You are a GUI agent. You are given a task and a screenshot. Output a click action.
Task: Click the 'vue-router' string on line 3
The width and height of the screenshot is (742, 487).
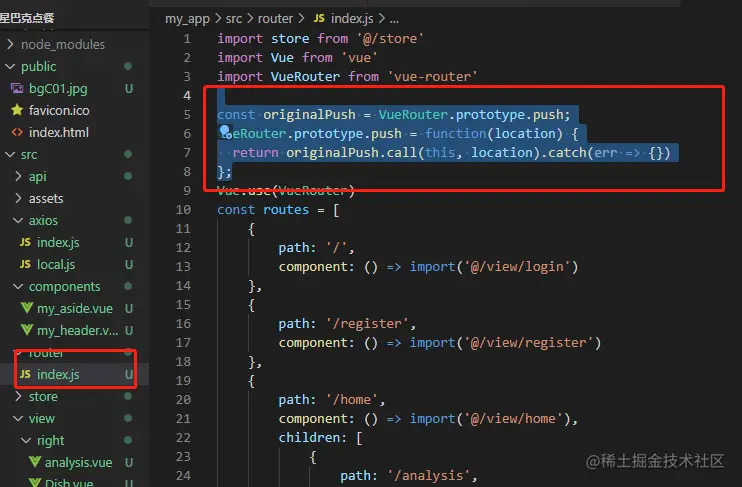[x=433, y=77]
